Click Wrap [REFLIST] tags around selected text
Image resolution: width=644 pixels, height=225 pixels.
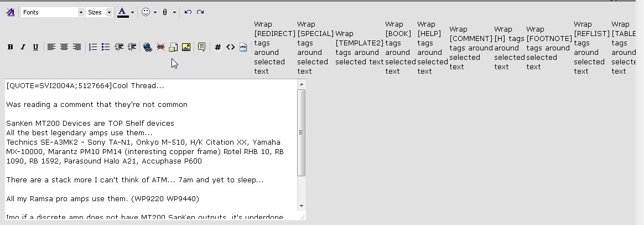click(x=591, y=48)
